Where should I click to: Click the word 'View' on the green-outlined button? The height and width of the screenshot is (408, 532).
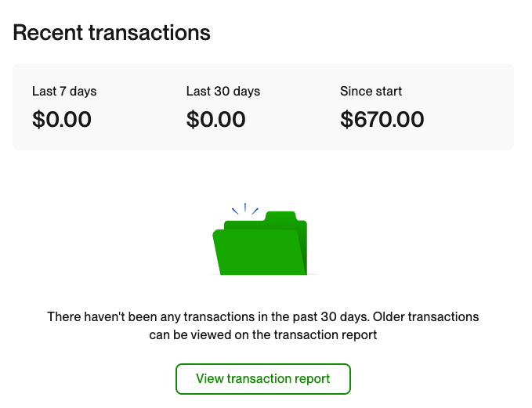coord(210,379)
